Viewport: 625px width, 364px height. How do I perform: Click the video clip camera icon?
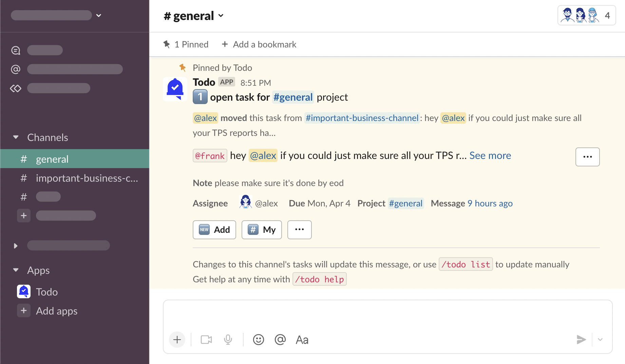coord(206,340)
